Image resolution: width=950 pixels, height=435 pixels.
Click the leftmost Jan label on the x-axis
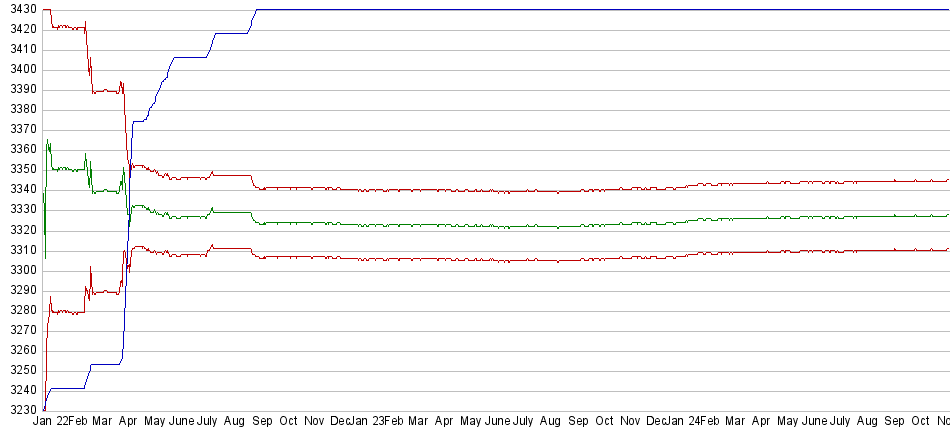point(43,422)
